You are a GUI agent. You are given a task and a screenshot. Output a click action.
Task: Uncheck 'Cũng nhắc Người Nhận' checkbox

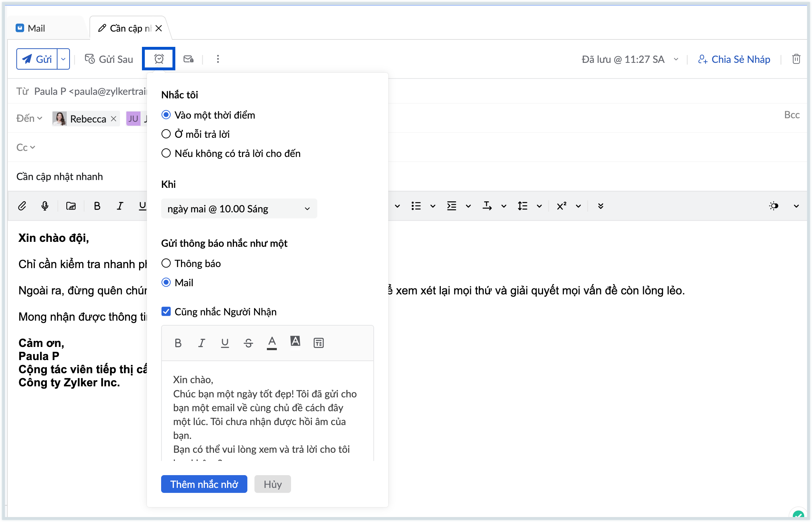(166, 312)
